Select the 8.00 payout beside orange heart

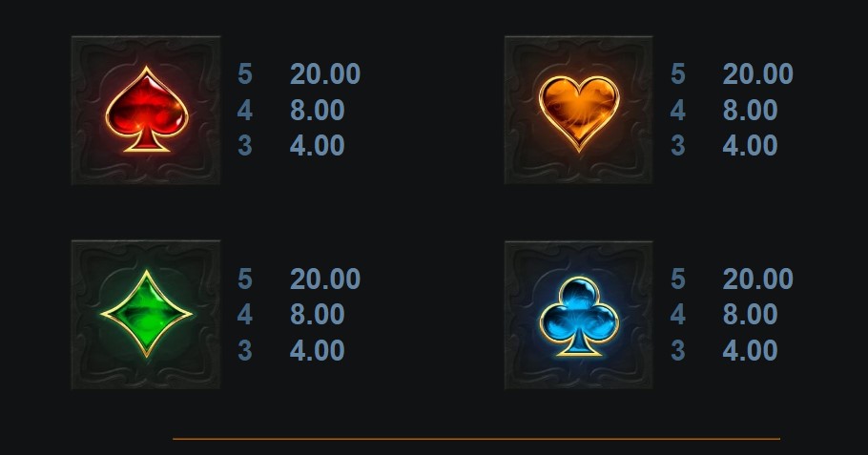750,110
